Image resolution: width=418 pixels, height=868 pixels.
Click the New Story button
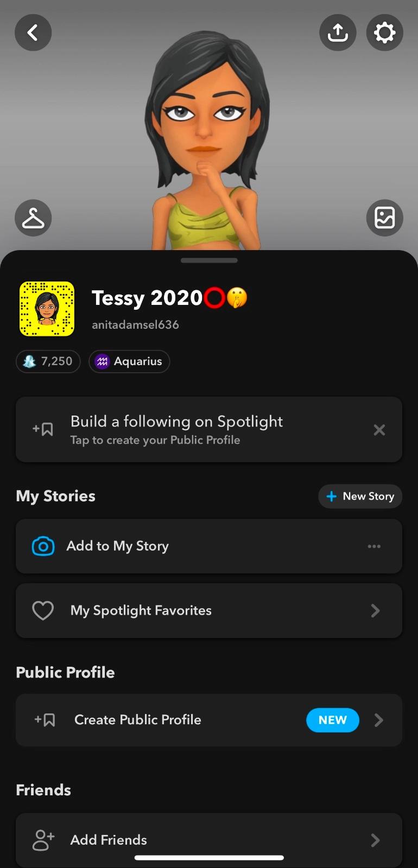pos(360,496)
